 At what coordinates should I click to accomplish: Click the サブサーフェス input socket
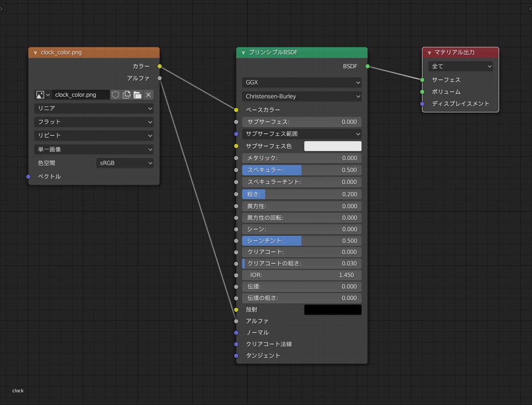(x=236, y=122)
